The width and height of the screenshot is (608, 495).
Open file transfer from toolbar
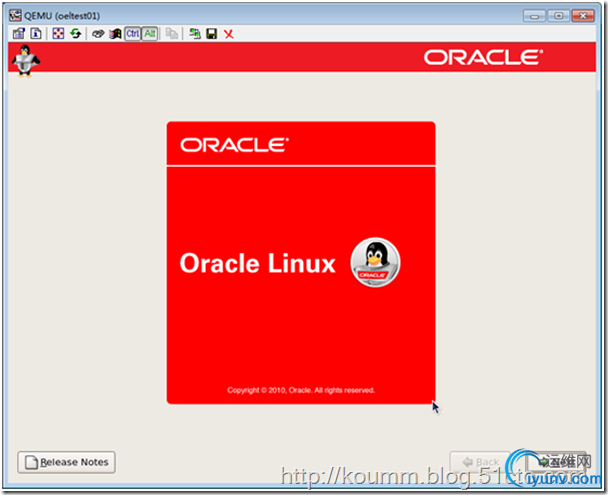172,34
